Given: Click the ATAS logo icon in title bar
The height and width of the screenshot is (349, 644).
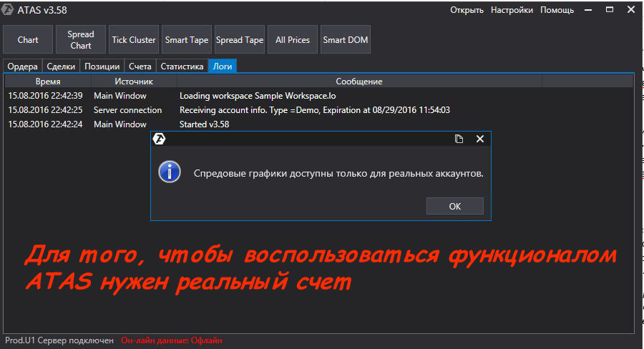Looking at the screenshot, I should click(7, 9).
